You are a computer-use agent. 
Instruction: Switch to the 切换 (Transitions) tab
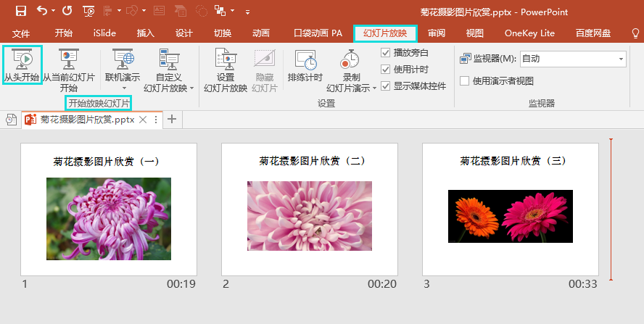pyautogui.click(x=223, y=33)
